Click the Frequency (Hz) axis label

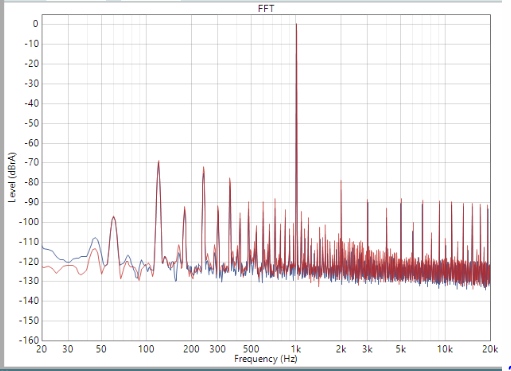pos(266,359)
